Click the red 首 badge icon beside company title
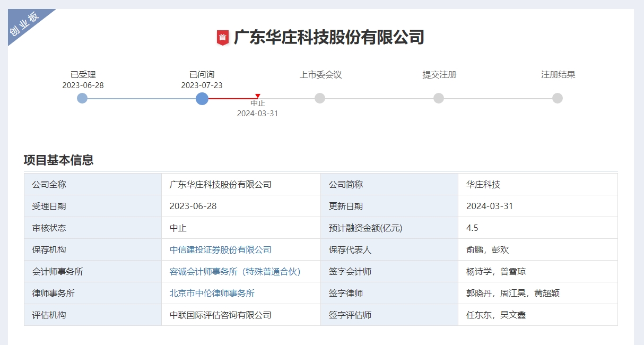This screenshot has width=644, height=345. pyautogui.click(x=223, y=38)
